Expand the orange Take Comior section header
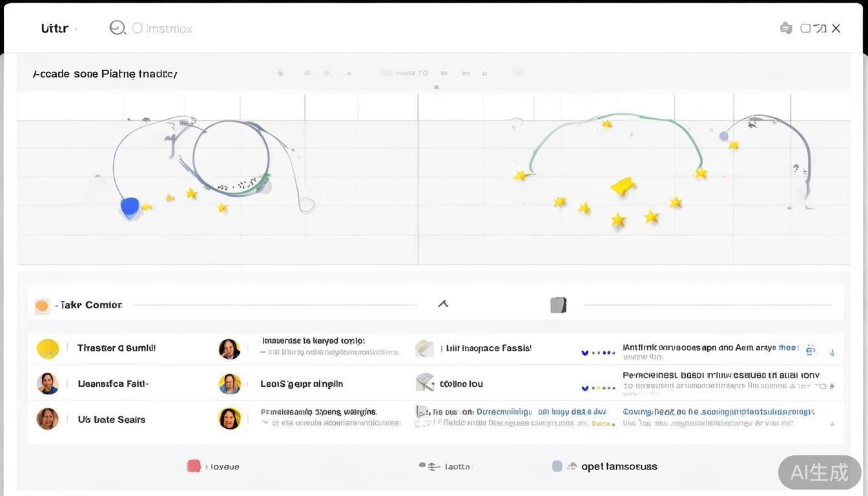Viewport: 868px width, 496px height. [x=43, y=305]
